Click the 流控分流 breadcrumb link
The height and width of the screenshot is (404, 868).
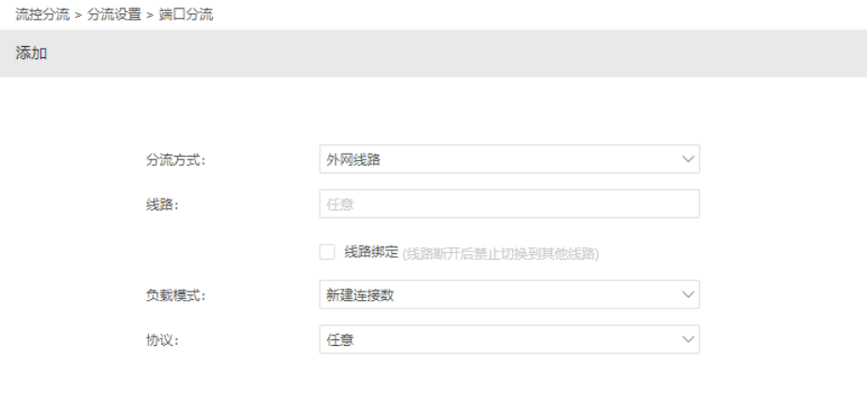click(x=42, y=15)
